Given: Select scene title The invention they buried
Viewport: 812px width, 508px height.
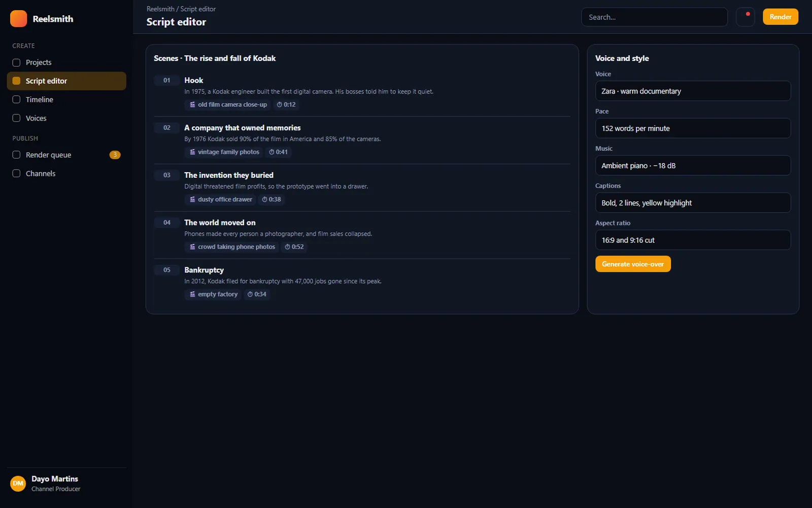Looking at the screenshot, I should point(229,175).
